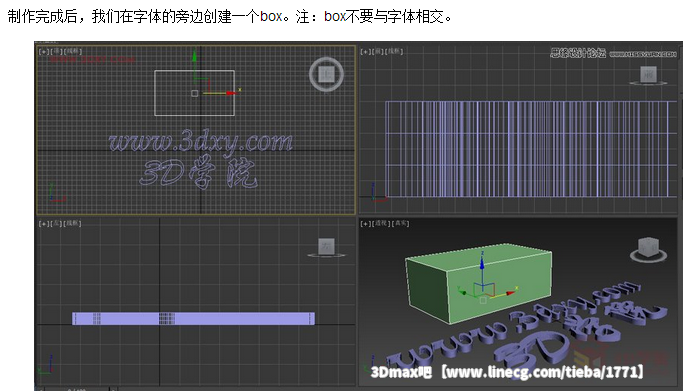This screenshot has width=683, height=391.
Task: Click the gizmo center square in Top viewport
Action: point(195,93)
